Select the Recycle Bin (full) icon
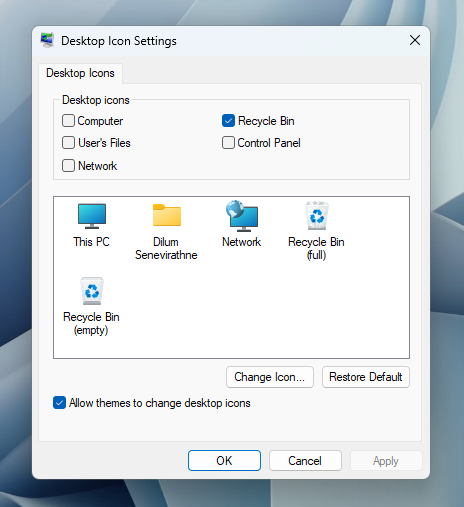The height and width of the screenshot is (507, 464). (317, 216)
